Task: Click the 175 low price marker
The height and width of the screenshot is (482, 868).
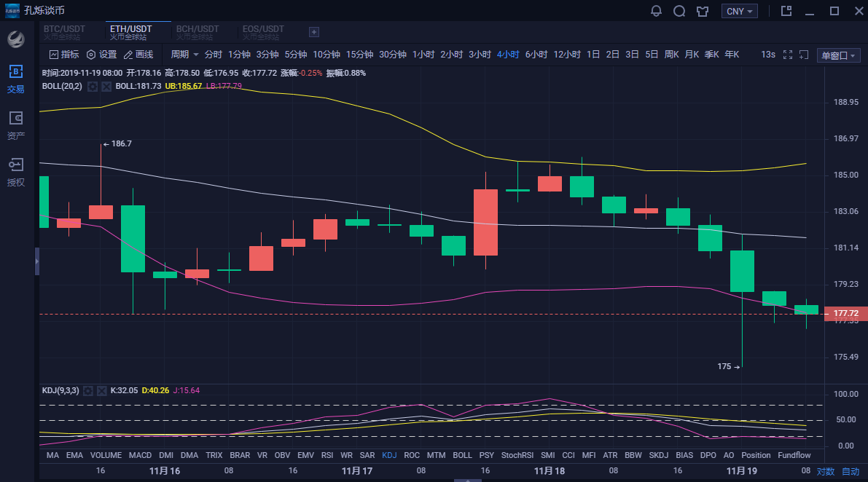Action: [x=729, y=366]
